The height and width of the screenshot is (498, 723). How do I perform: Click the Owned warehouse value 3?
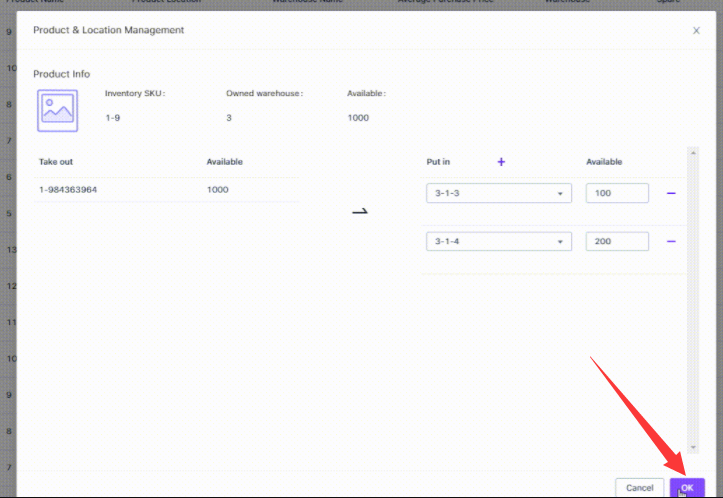pyautogui.click(x=229, y=118)
